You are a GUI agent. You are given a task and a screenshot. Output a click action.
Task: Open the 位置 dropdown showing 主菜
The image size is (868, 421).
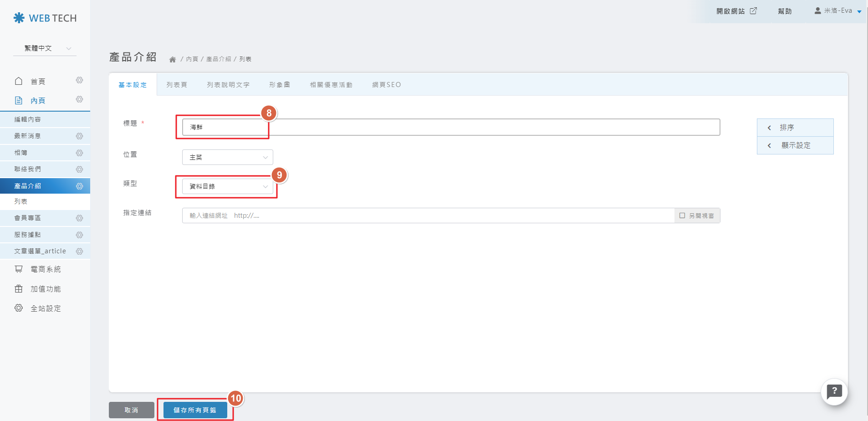(227, 157)
